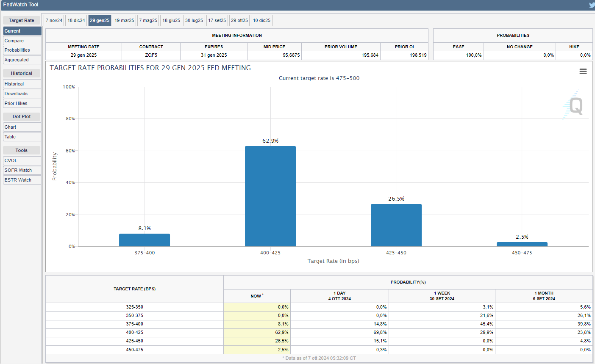
Task: Click the Twitter bird icon
Action: tap(592, 5)
